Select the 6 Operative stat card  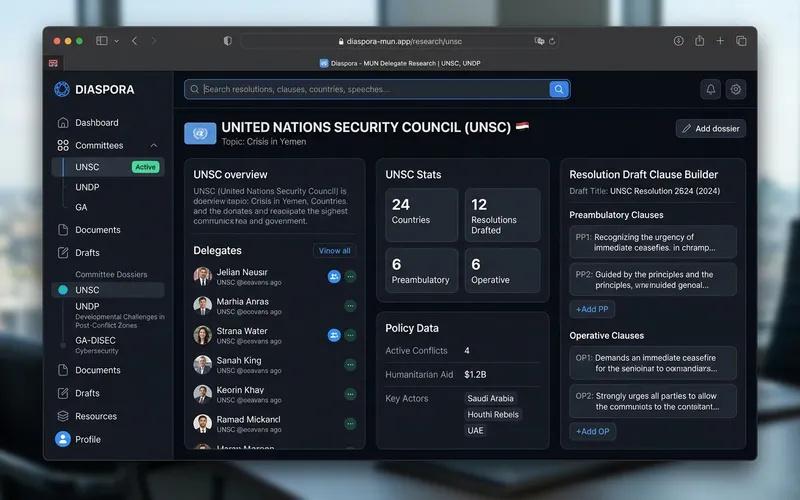coord(502,270)
